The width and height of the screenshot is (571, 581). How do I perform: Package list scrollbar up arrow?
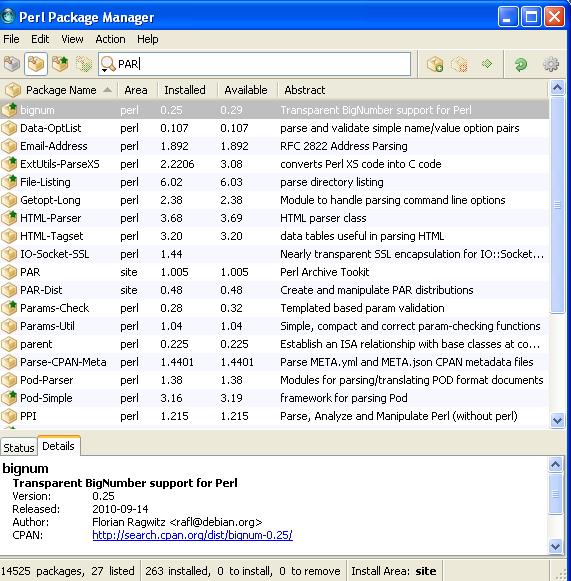[x=557, y=88]
